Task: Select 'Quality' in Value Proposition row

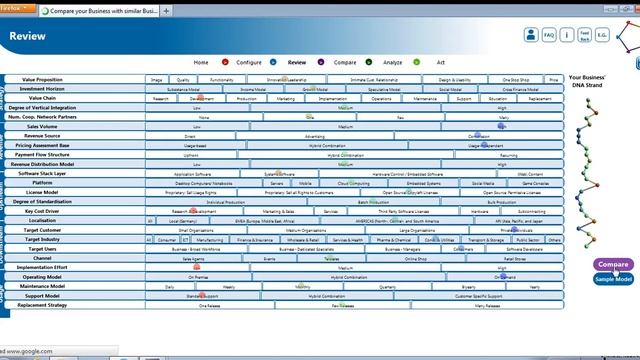Action: tap(183, 80)
